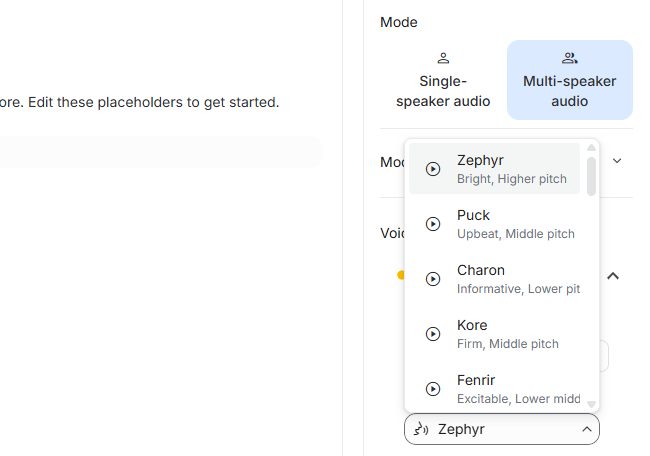Collapse the Zephyr voice dropdown
Screen dimensions: 650x456
[x=586, y=429]
